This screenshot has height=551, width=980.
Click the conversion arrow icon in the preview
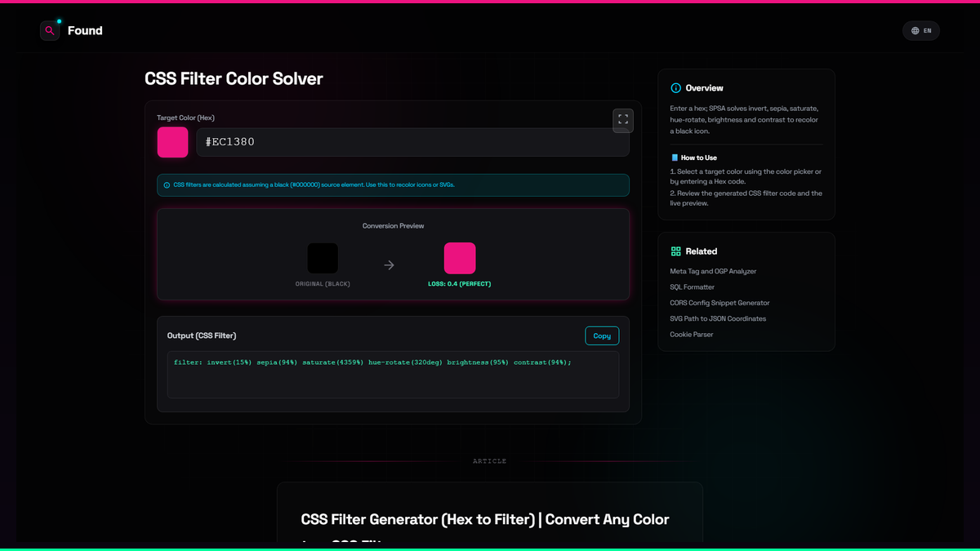click(x=390, y=265)
